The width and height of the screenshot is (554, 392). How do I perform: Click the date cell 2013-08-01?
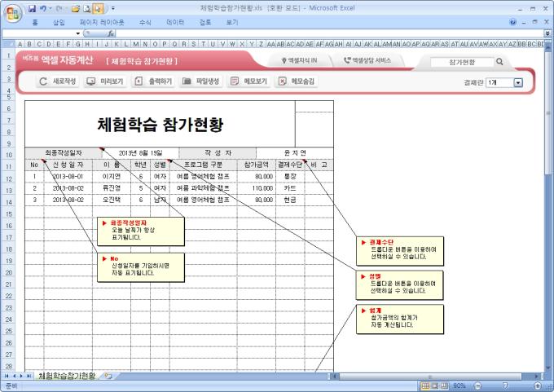(68, 176)
